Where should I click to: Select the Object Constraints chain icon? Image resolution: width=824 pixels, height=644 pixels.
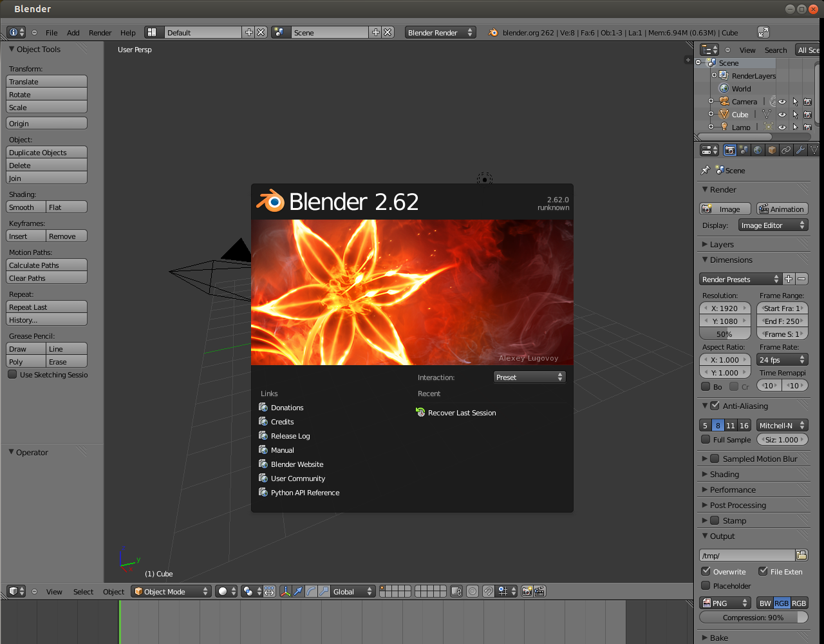pos(786,149)
